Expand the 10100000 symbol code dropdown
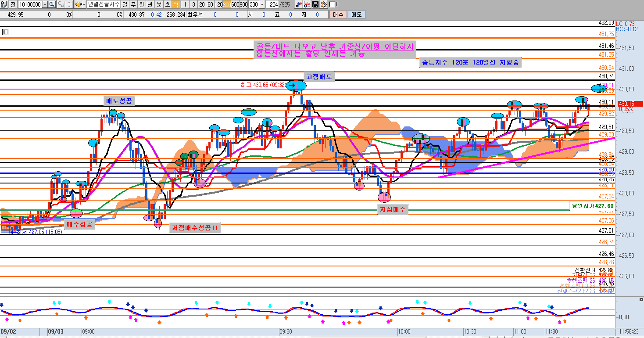The height and width of the screenshot is (338, 644). 45,4
